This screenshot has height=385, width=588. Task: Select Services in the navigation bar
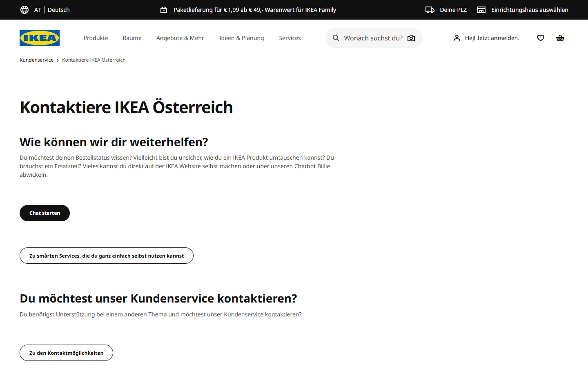[290, 38]
